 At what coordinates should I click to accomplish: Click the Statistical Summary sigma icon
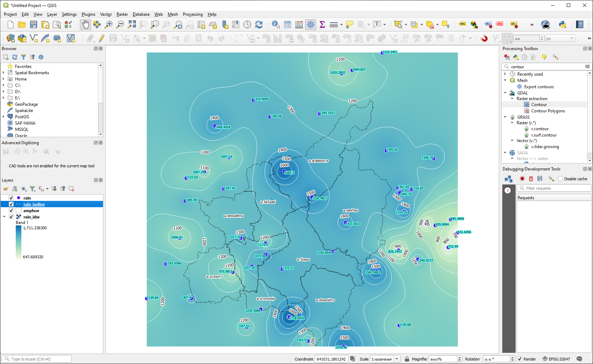pyautogui.click(x=322, y=24)
